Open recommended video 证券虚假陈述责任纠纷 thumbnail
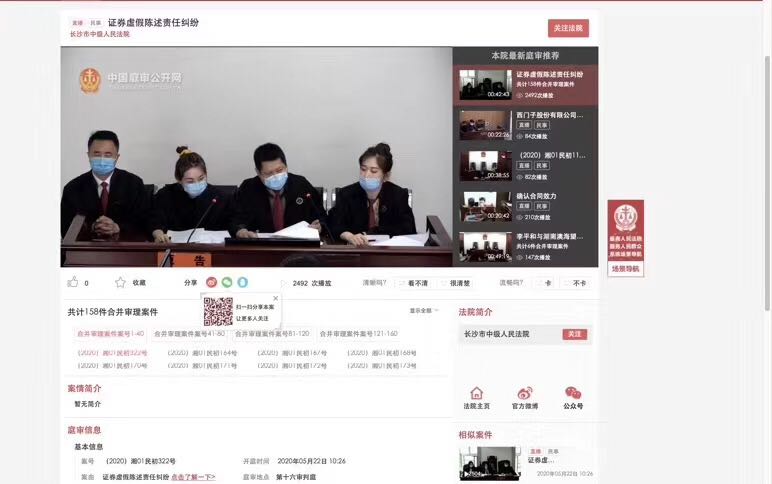This screenshot has height=484, width=772. (x=485, y=85)
